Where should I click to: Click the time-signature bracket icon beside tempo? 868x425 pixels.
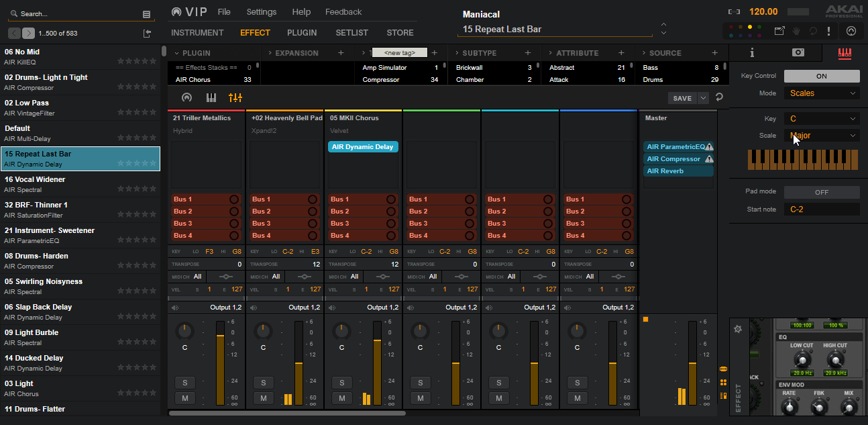click(x=735, y=11)
